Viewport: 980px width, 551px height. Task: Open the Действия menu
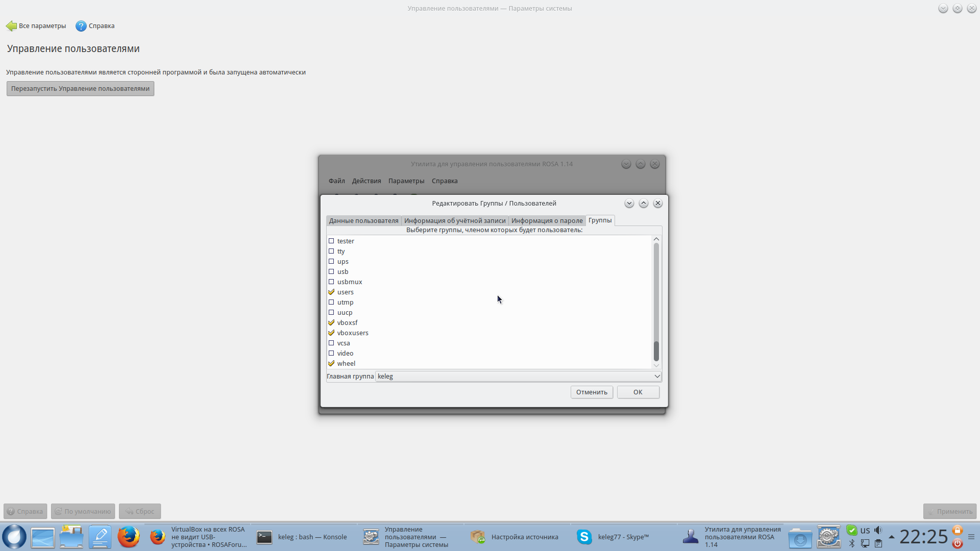[366, 181]
